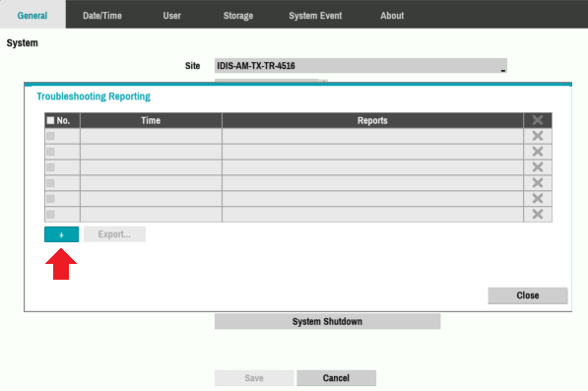Click the disabled Export... button
The height and width of the screenshot is (391, 588).
pyautogui.click(x=114, y=234)
